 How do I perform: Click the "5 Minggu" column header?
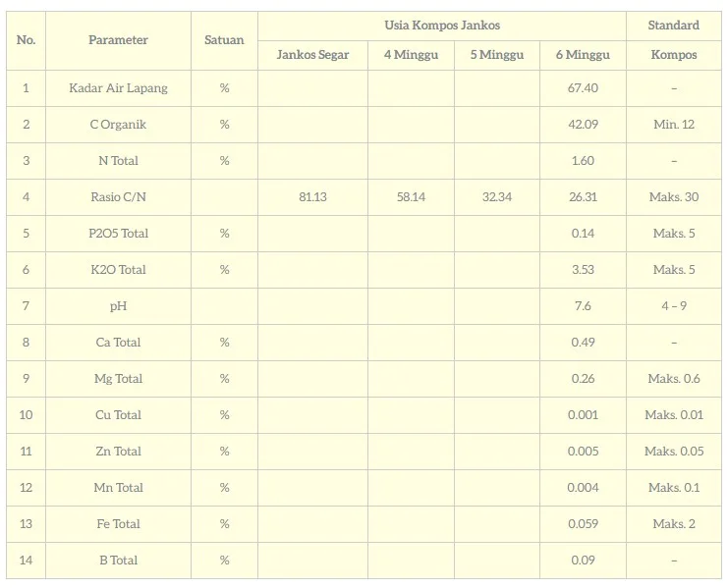coord(496,55)
